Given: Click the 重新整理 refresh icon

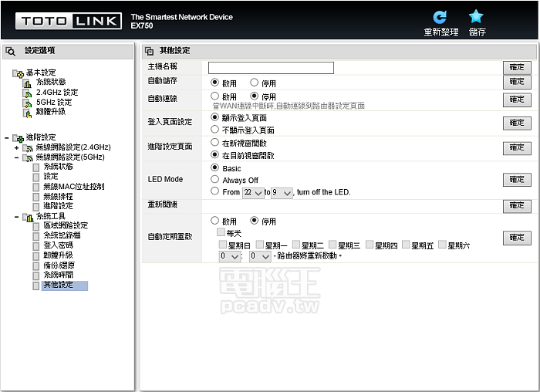Looking at the screenshot, I should pos(440,17).
